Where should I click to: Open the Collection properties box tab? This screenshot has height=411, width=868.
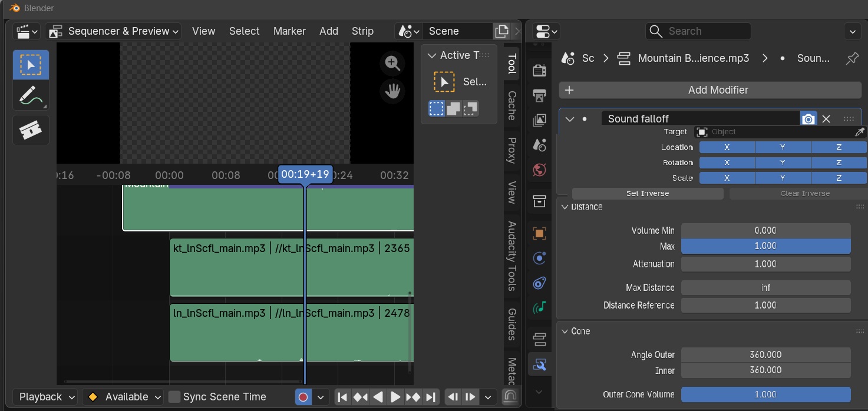[x=539, y=201]
